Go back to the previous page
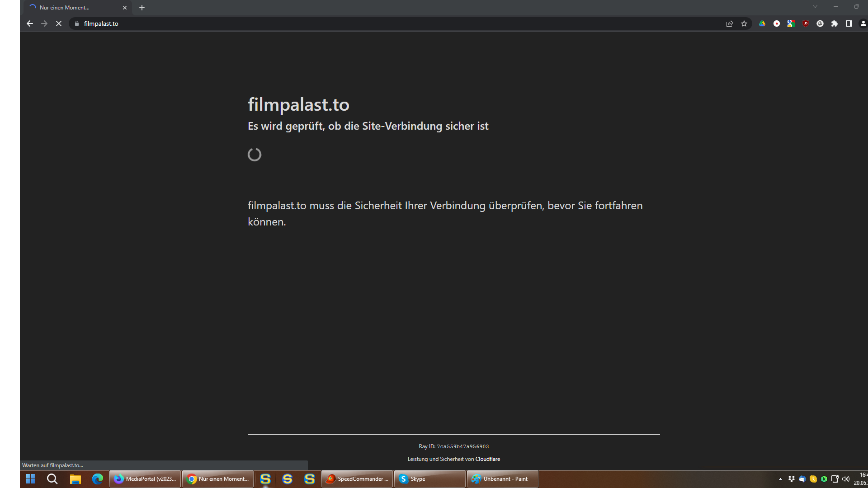The width and height of the screenshot is (868, 488). (x=30, y=23)
